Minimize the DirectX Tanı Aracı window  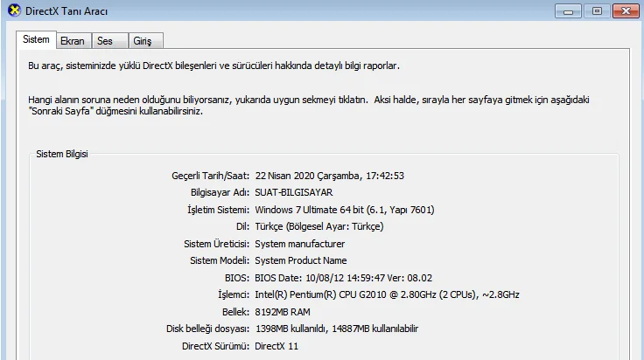click(x=568, y=11)
